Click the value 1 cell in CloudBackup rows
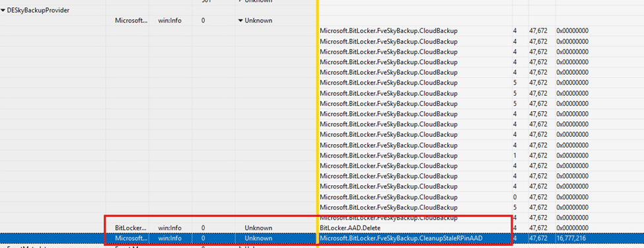 [515, 155]
